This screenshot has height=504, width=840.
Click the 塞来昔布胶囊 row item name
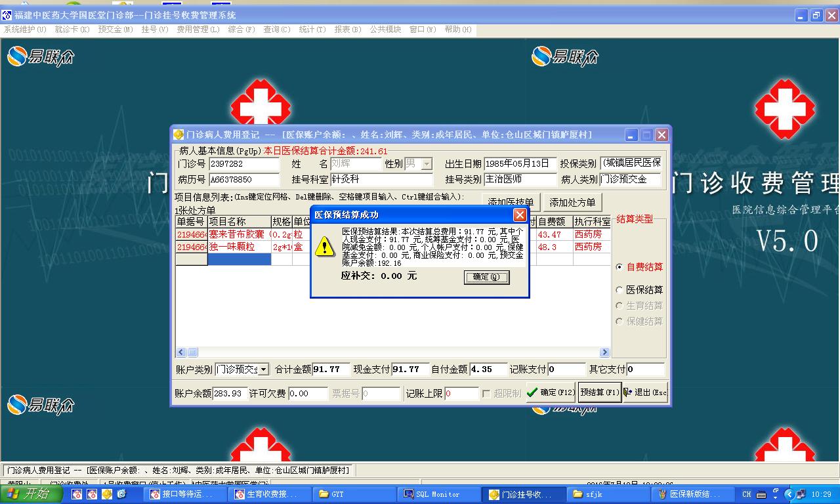(240, 234)
